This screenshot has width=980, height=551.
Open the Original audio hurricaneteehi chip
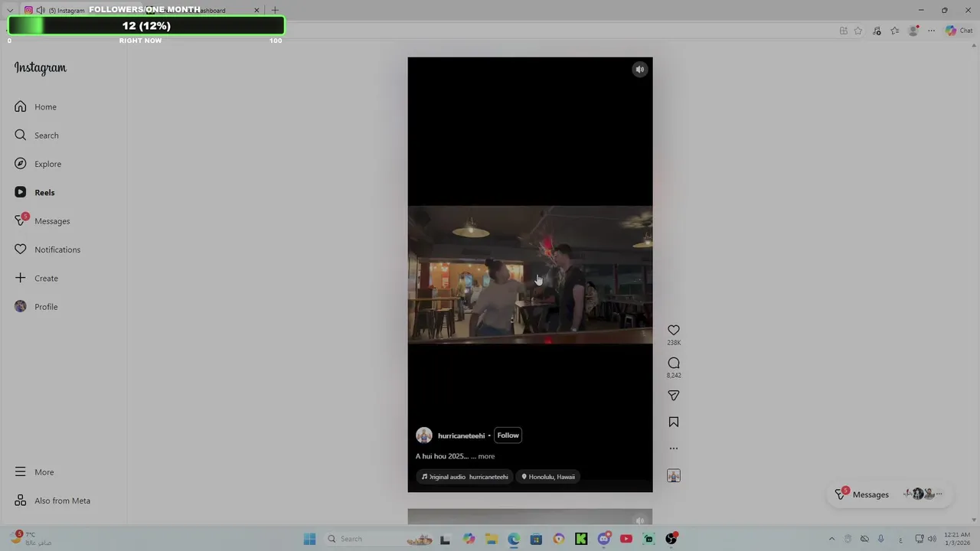click(x=465, y=477)
